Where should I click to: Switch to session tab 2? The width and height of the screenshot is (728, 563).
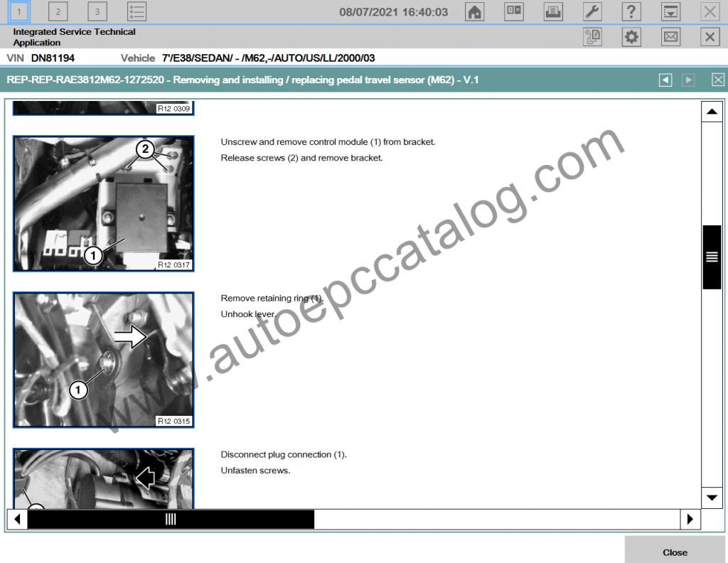[x=58, y=11]
